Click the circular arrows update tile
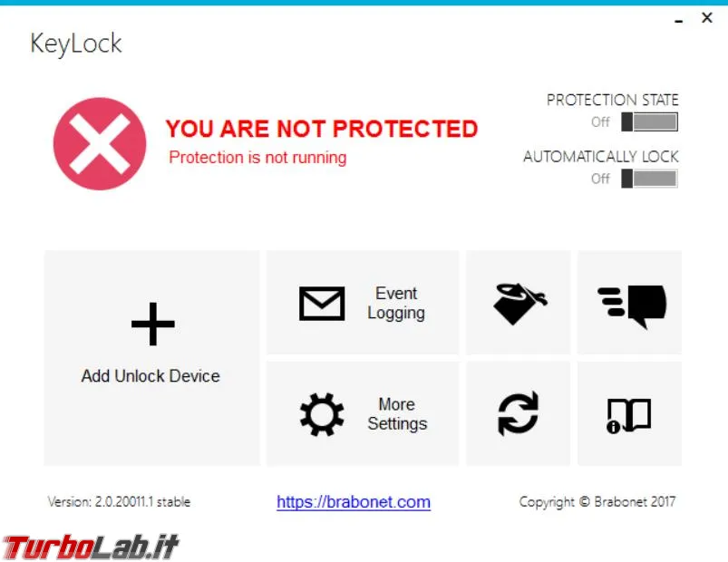This screenshot has height=562, width=728. tap(519, 414)
